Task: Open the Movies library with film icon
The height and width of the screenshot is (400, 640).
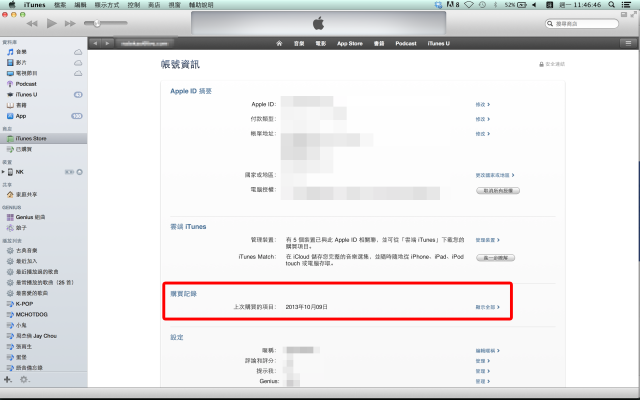Action: pyautogui.click(x=21, y=62)
